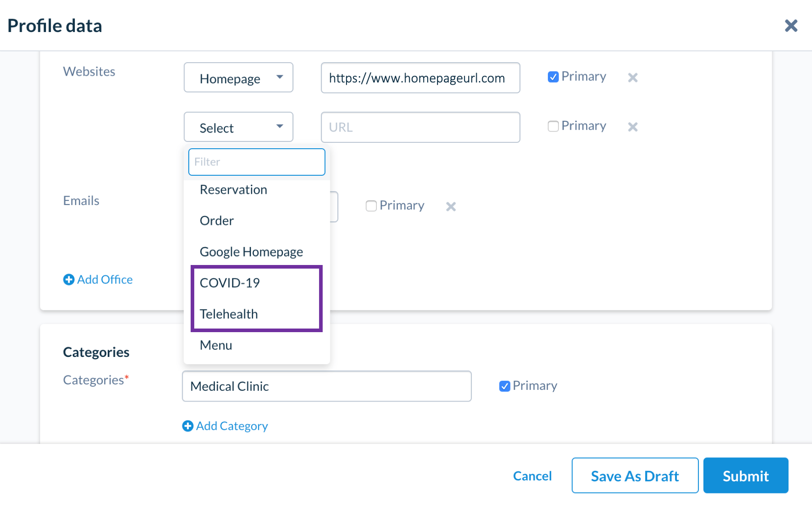Click Save As Draft button
Screen dimensions: 812x507
[635, 475]
